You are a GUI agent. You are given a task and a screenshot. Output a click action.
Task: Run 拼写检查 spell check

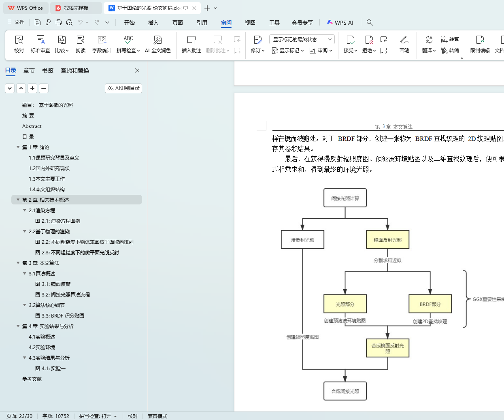(128, 44)
